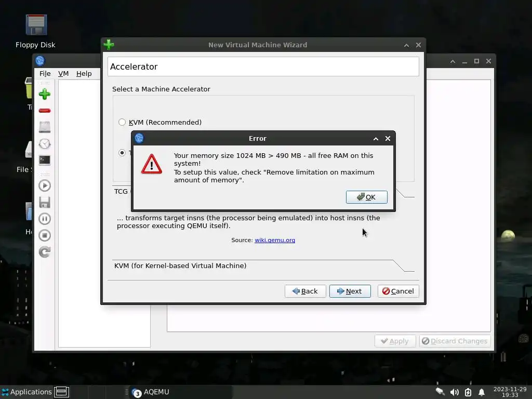Cancel the New Virtual Machine Wizard
Screen dimensions: 532x399
tap(398, 291)
